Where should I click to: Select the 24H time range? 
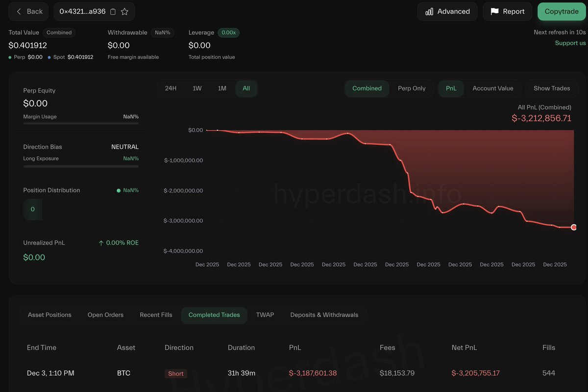pos(171,89)
